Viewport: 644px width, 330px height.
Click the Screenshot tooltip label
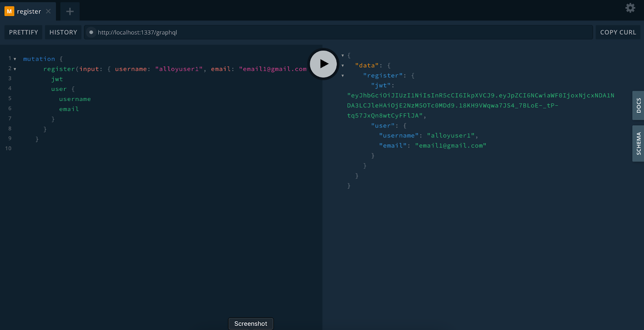tap(251, 324)
